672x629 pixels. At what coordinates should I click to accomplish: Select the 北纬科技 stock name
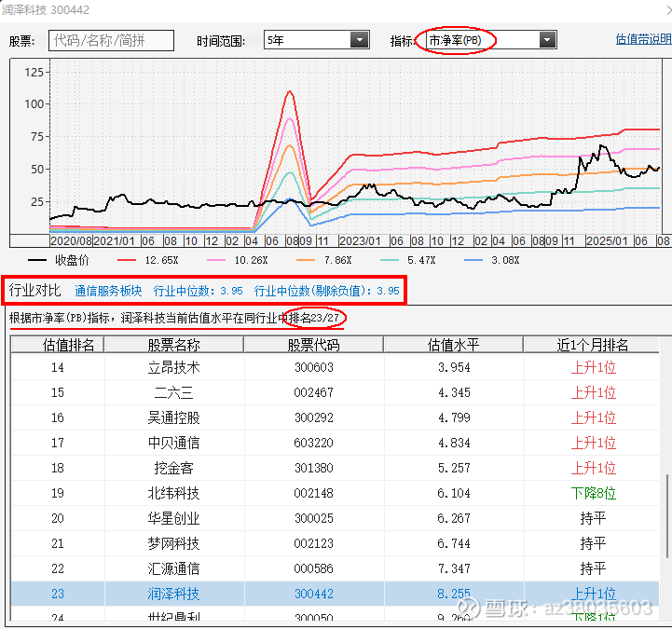tap(174, 493)
